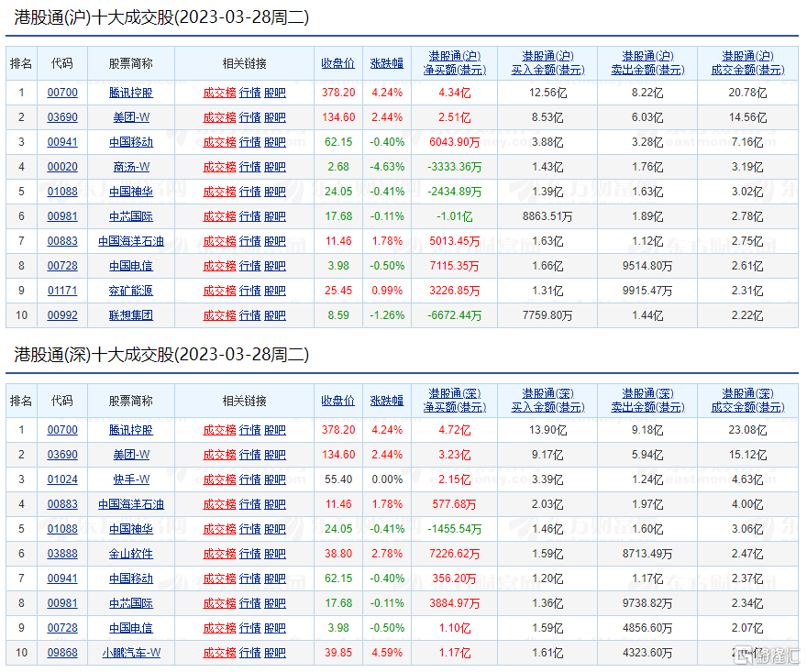Select 4323.60万 sell amount for 小鹏汽车-W

pos(647,653)
